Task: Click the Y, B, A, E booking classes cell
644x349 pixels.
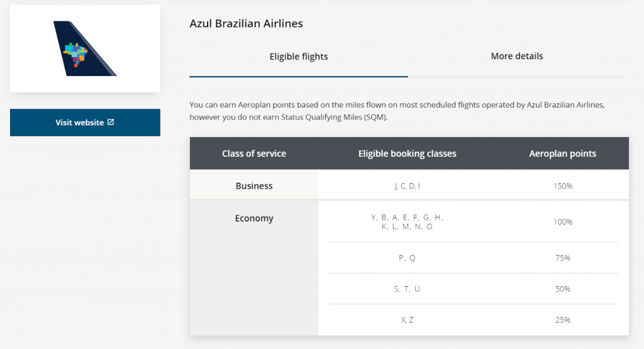Action: [407, 222]
